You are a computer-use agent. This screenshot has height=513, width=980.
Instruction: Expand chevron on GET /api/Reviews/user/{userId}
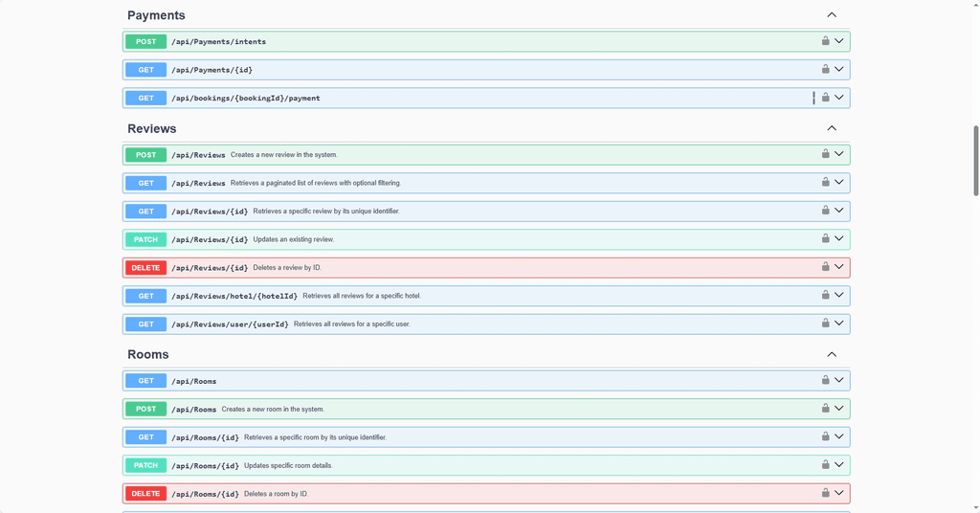pos(839,323)
